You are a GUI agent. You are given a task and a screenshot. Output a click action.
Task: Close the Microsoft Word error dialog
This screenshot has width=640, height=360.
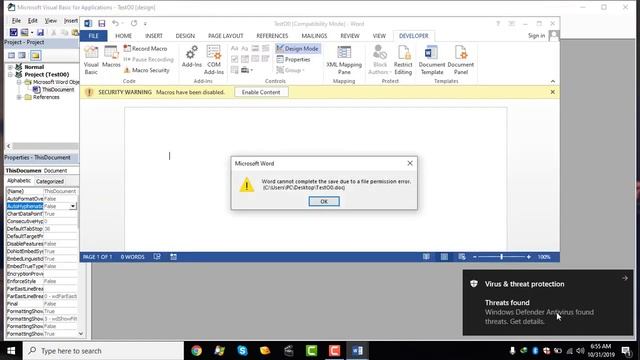pos(410,163)
